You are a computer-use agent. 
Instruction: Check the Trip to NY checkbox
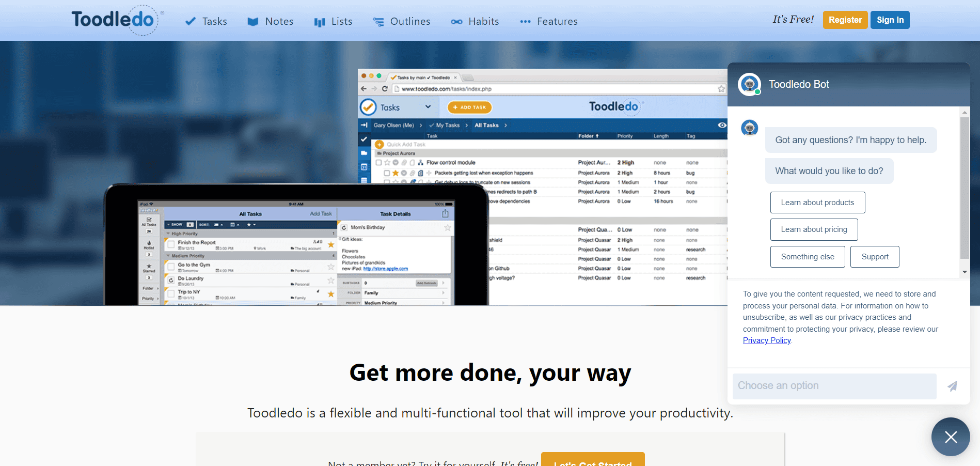[171, 294]
